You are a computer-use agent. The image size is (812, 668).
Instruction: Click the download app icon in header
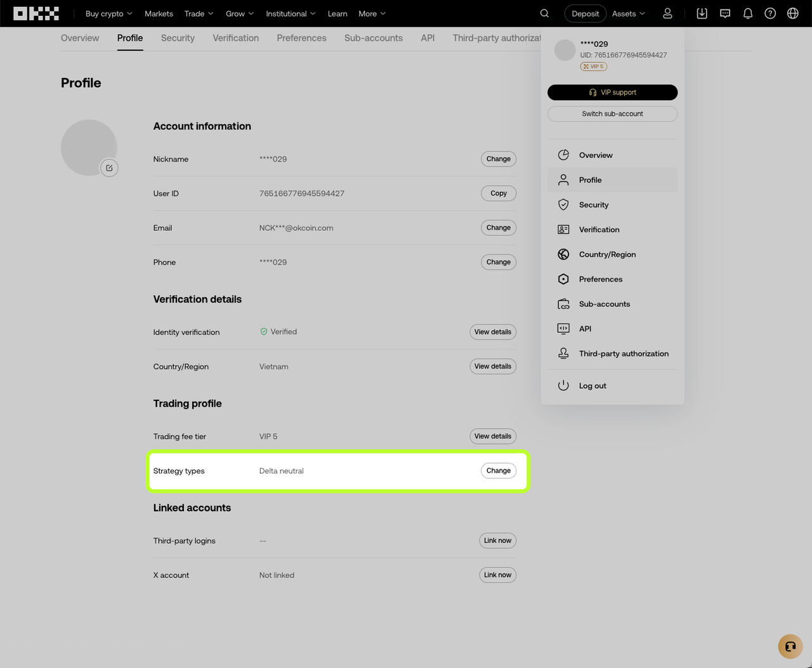pyautogui.click(x=702, y=13)
